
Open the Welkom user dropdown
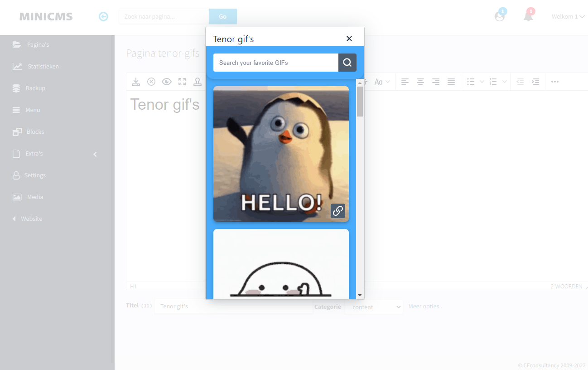click(x=568, y=17)
